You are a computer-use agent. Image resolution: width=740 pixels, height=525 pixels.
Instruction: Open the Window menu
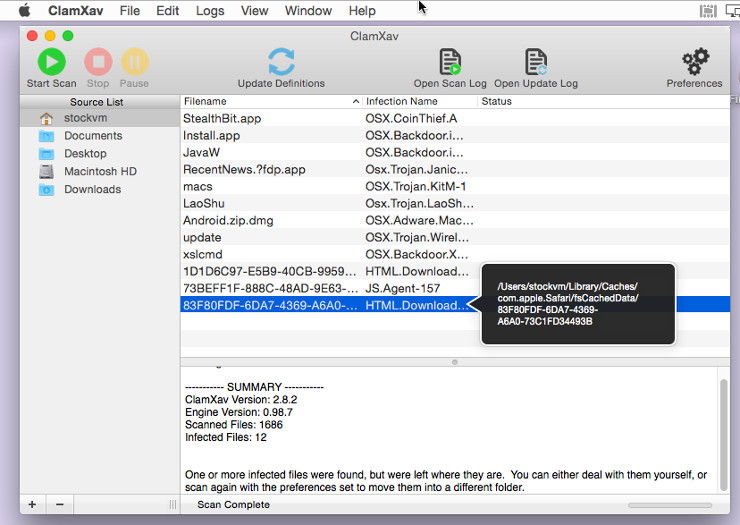click(308, 10)
